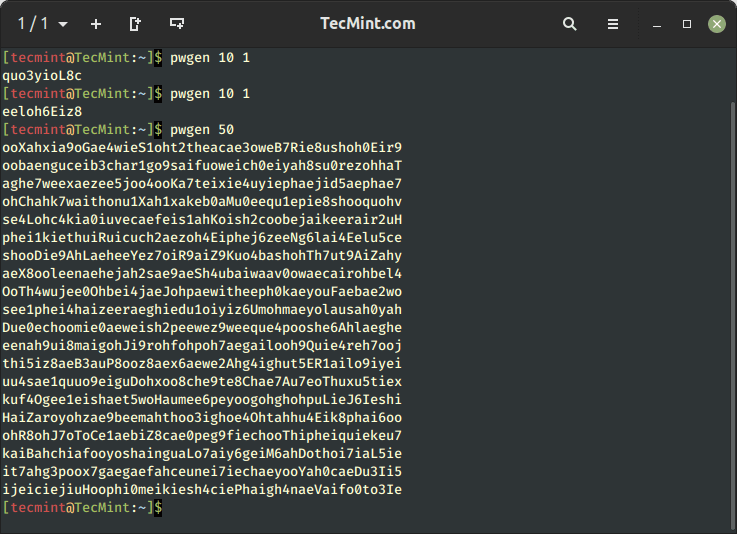Click the first pwgen 10 1 command
This screenshot has width=737, height=534.
pyautogui.click(x=210, y=58)
